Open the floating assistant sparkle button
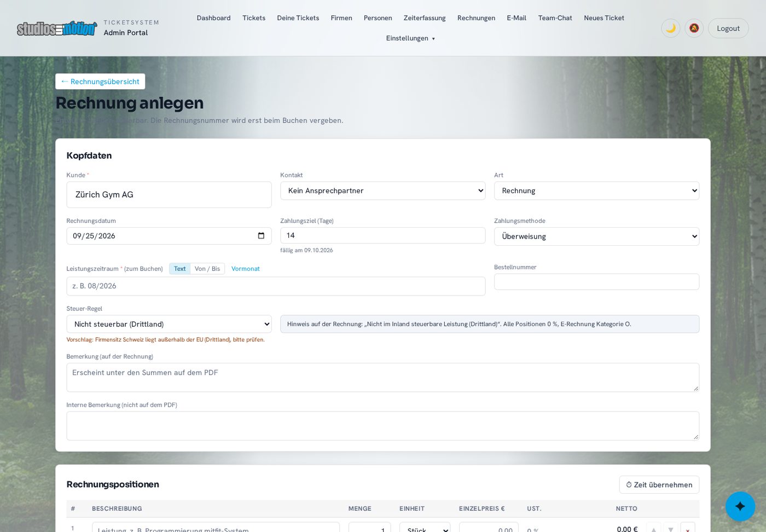This screenshot has width=766, height=532. 740,506
